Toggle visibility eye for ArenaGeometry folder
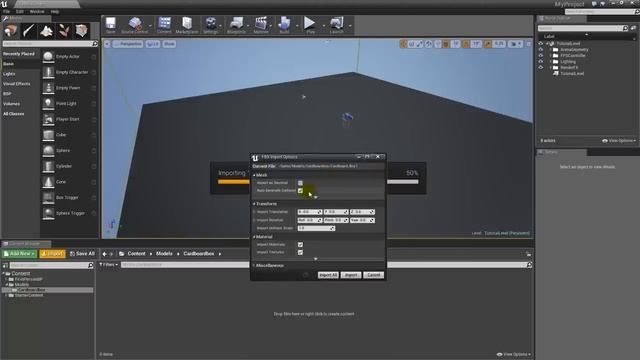 (541, 49)
